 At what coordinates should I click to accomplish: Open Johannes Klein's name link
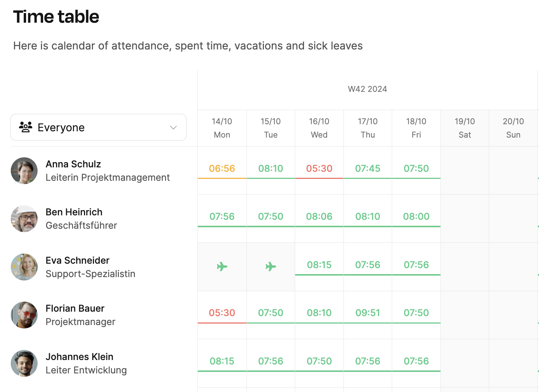[x=80, y=357]
